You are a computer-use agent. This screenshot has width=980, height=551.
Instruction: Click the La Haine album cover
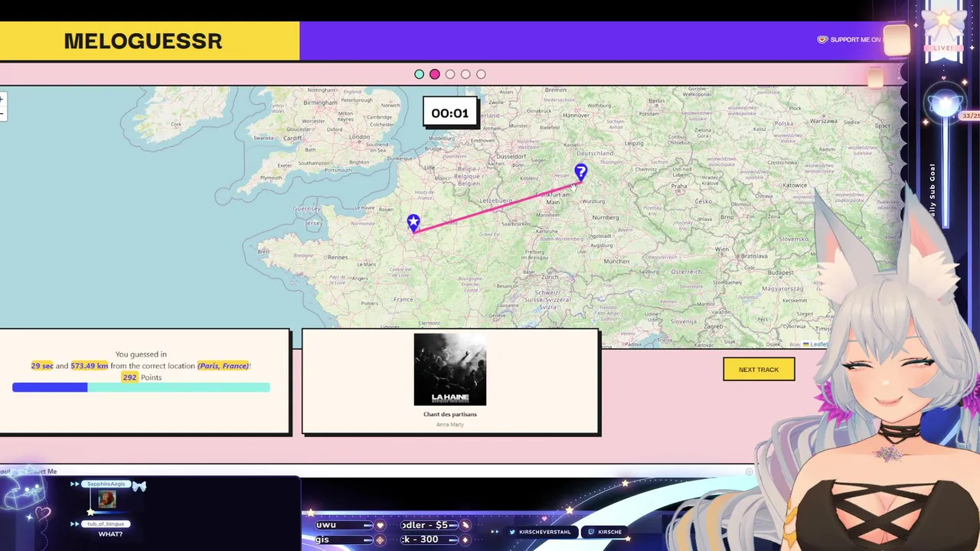(450, 370)
